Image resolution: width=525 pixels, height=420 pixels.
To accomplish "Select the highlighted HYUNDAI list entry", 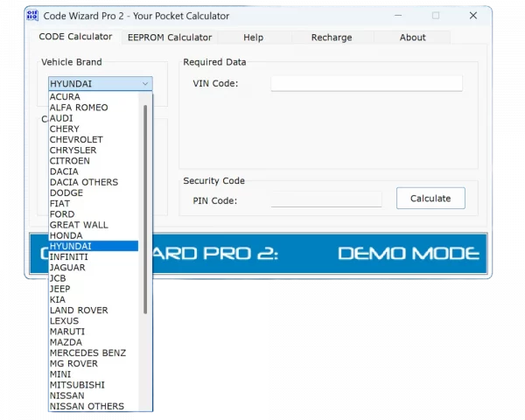I will [71, 247].
